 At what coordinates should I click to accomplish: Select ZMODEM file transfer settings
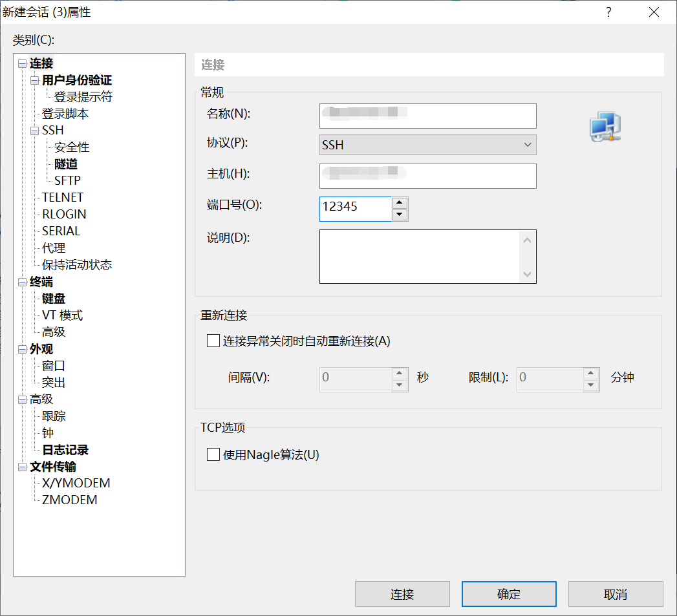tap(70, 500)
